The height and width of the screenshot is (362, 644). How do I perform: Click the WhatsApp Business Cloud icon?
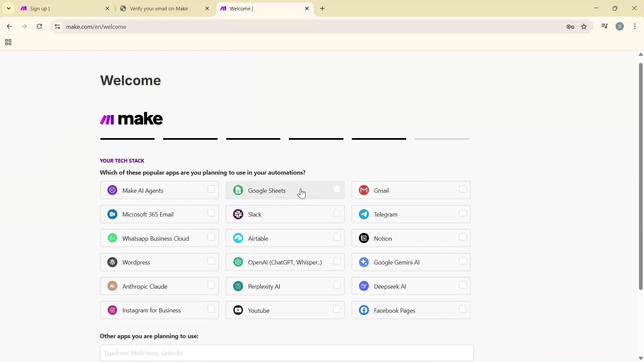point(112,238)
